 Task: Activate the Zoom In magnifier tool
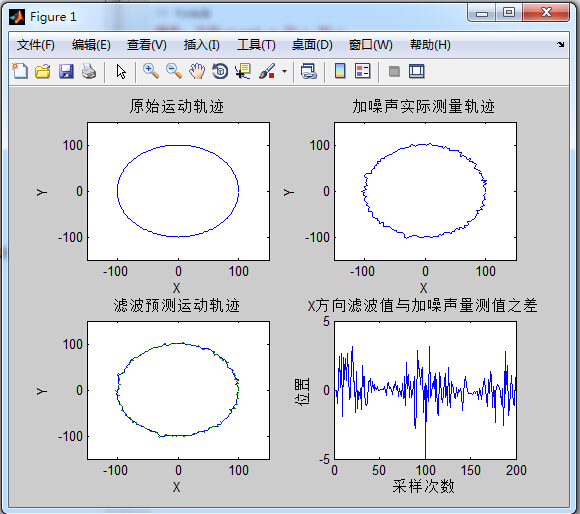(x=151, y=71)
